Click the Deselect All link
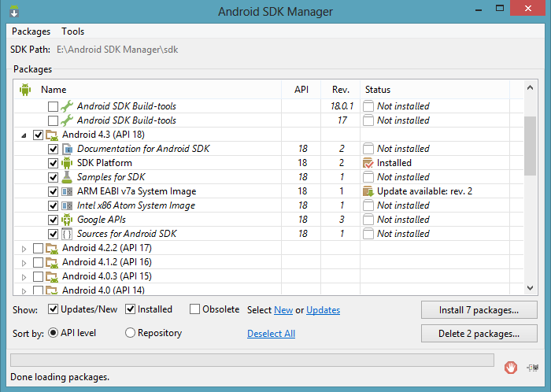The image size is (551, 392). [271, 334]
